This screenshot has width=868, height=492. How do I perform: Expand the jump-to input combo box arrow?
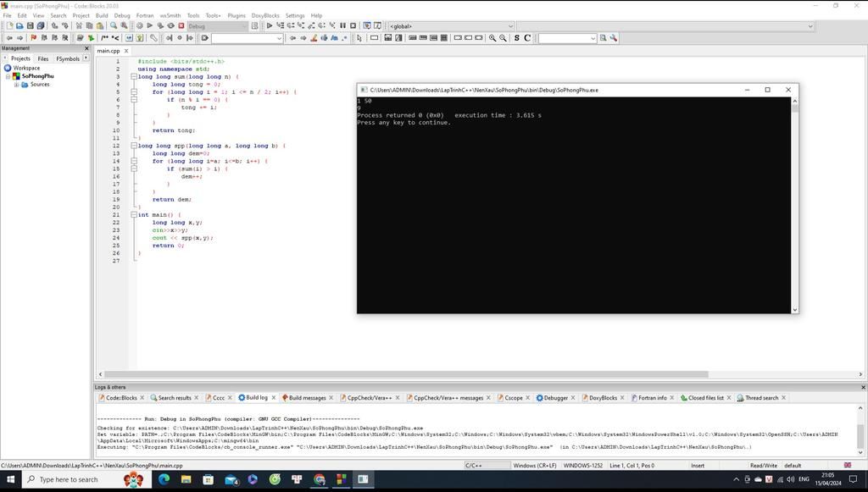click(279, 38)
